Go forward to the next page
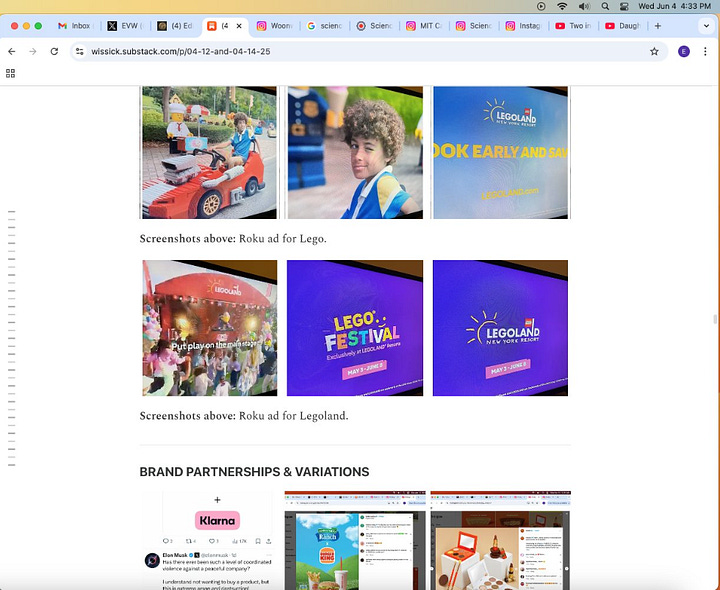Screen dimensions: 720x590 [33, 51]
